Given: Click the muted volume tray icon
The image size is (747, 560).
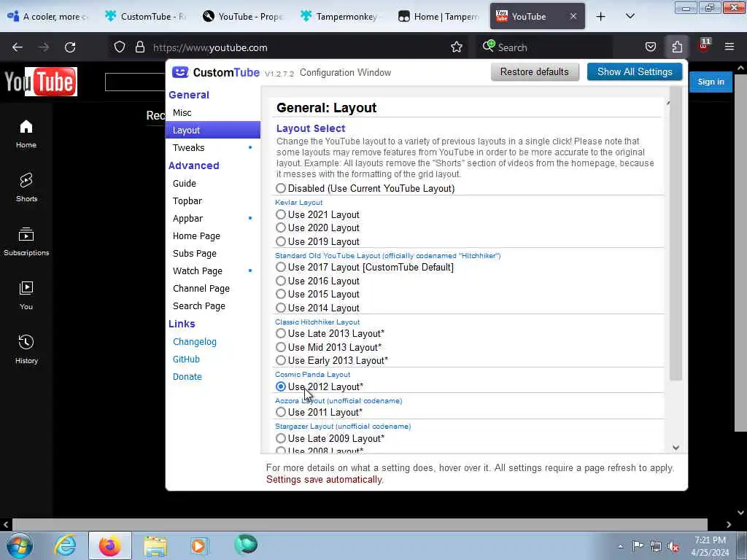Looking at the screenshot, I should [673, 547].
